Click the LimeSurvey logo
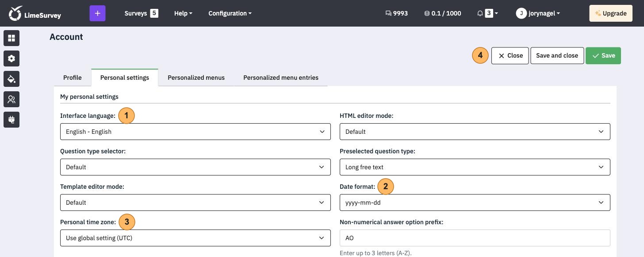 tap(35, 13)
